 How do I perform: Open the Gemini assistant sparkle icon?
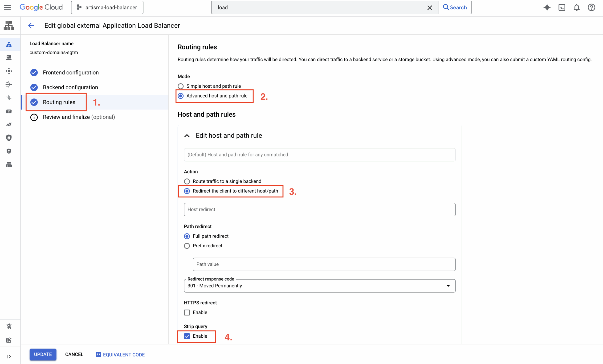point(547,8)
